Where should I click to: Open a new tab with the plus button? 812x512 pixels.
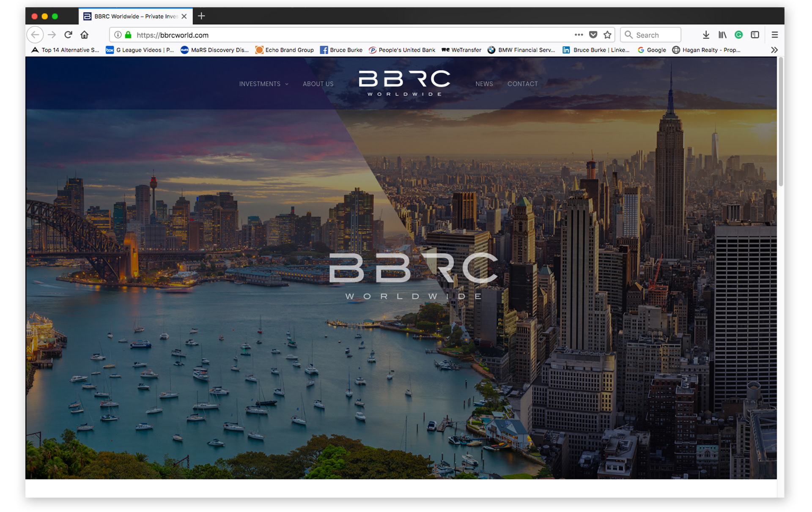(x=201, y=16)
